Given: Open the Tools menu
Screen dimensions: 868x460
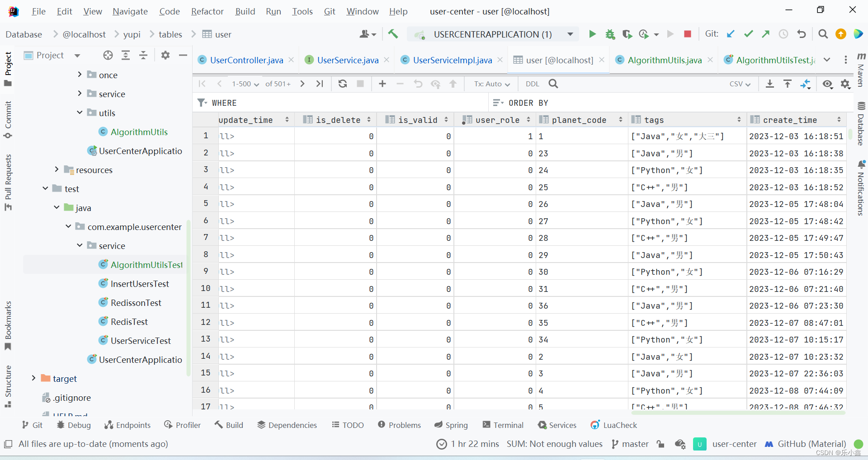Looking at the screenshot, I should 302,11.
